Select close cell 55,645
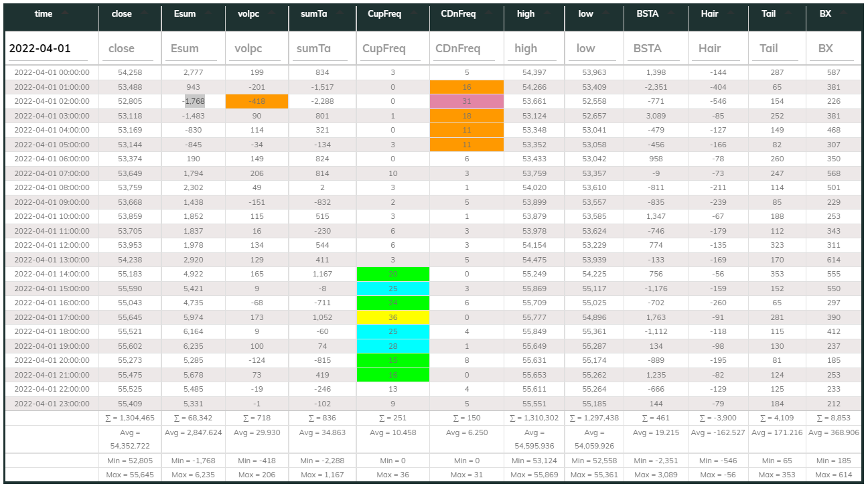This screenshot has width=868, height=486. click(x=130, y=317)
